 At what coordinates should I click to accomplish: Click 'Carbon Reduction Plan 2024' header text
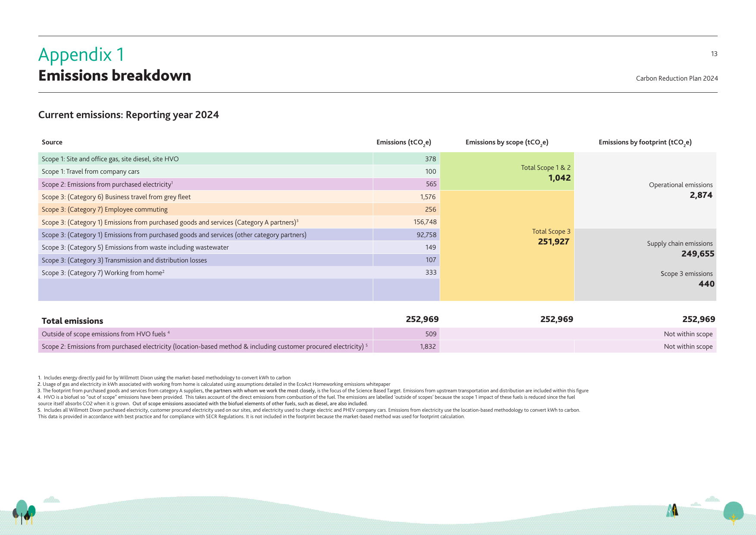(677, 78)
